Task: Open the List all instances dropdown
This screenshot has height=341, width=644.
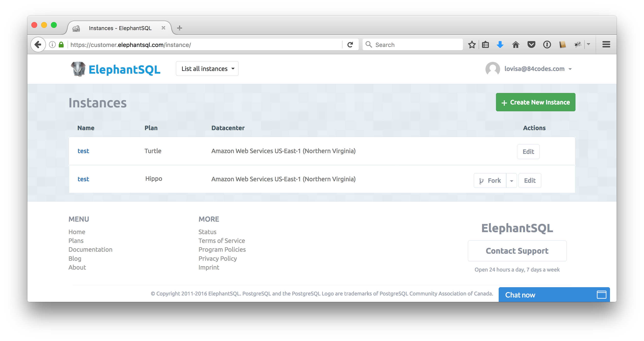Action: pyautogui.click(x=207, y=68)
